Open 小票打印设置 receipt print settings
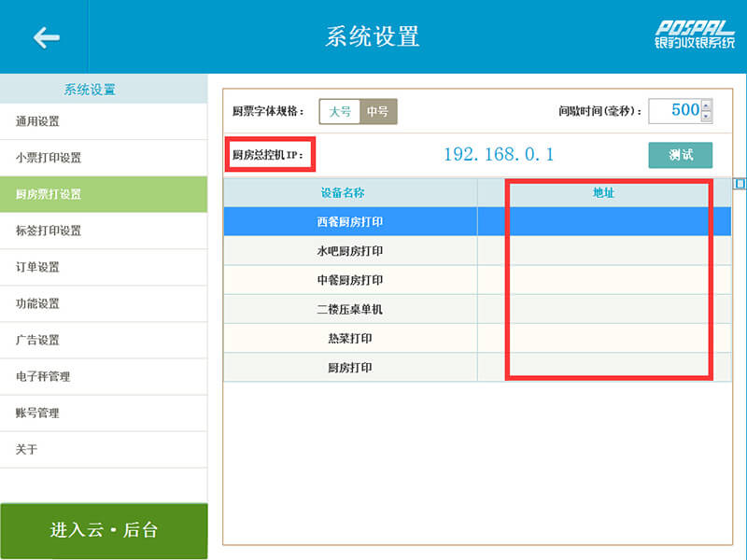This screenshot has height=560, width=747. pyautogui.click(x=49, y=158)
